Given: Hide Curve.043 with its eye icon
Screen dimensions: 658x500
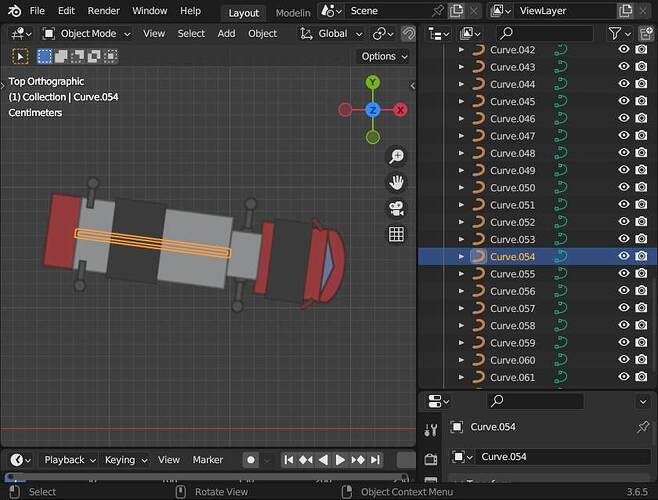Looking at the screenshot, I should [x=624, y=66].
